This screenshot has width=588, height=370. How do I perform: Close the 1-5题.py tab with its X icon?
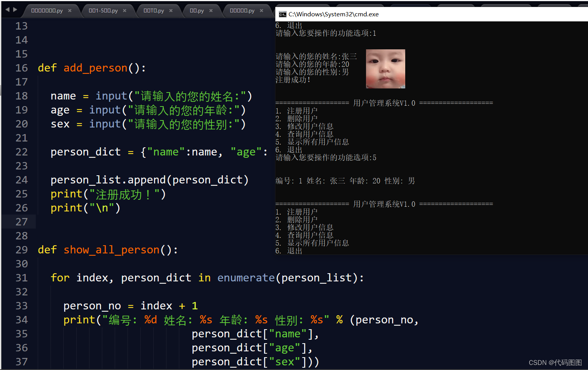coord(124,11)
